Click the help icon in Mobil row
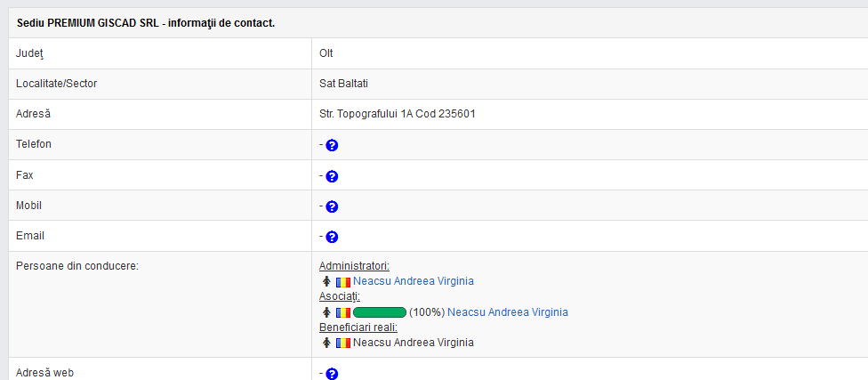 (332, 206)
